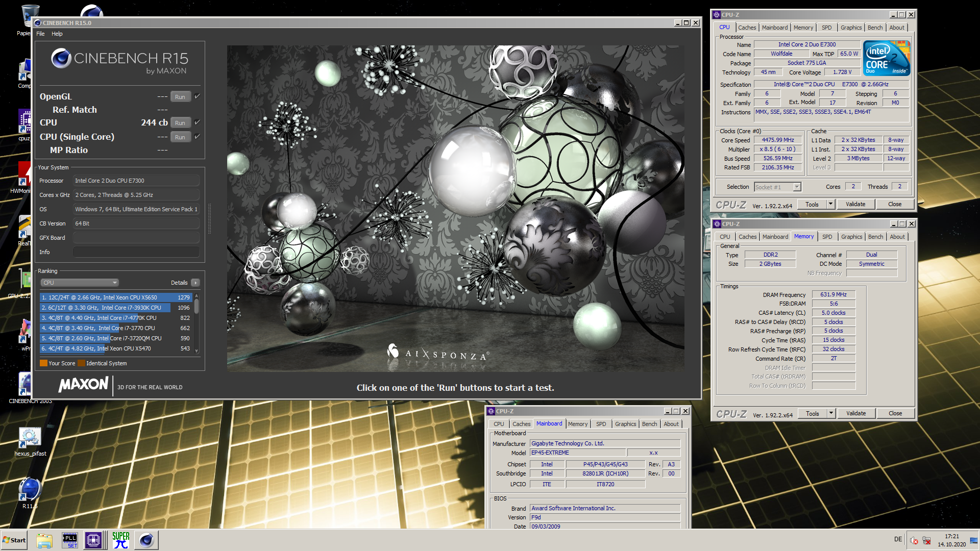Open the HWMonitor desktop shortcut

click(23, 177)
